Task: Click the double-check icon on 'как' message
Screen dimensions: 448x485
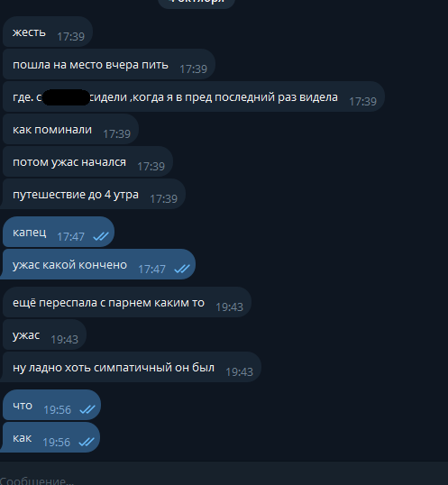Action: pos(87,442)
